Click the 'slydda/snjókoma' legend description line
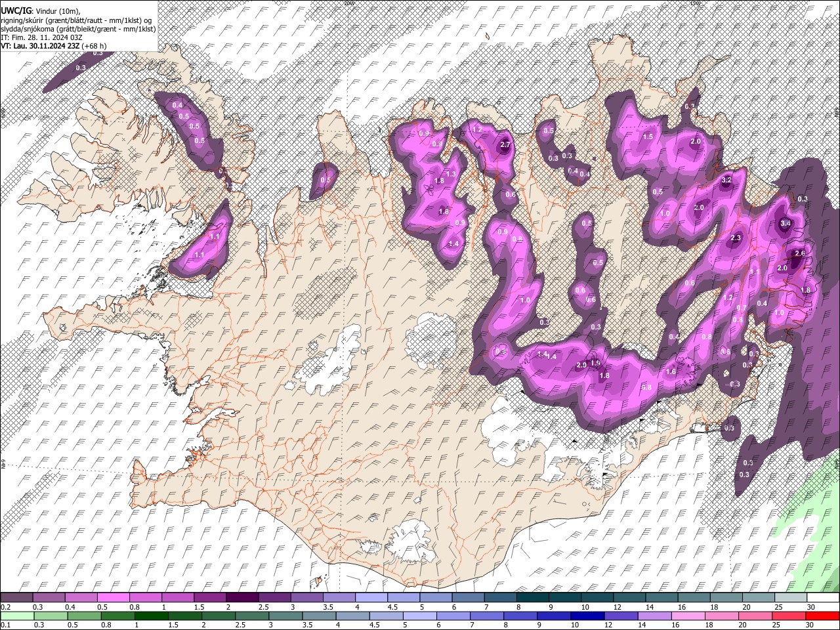840x630 pixels. click(78, 29)
